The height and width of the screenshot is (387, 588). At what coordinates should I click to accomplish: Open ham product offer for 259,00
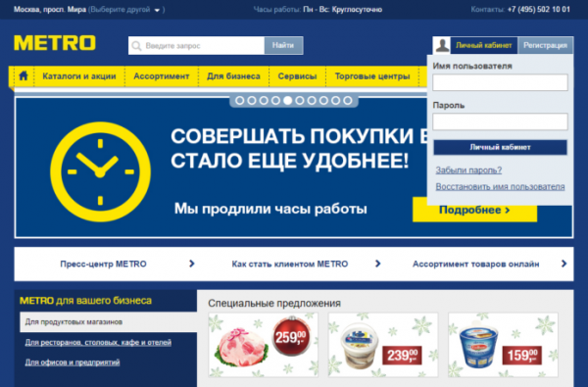[264, 345]
